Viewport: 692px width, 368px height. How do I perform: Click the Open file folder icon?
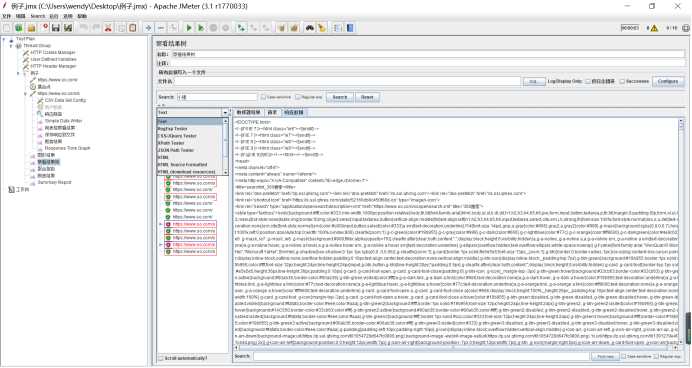click(x=31, y=28)
